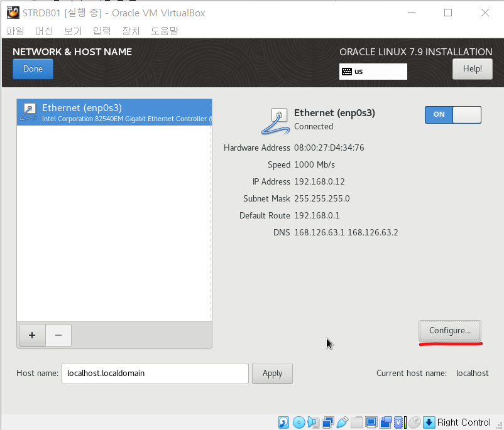Click the network adapters status icon
The width and height of the screenshot is (504, 430).
click(327, 422)
